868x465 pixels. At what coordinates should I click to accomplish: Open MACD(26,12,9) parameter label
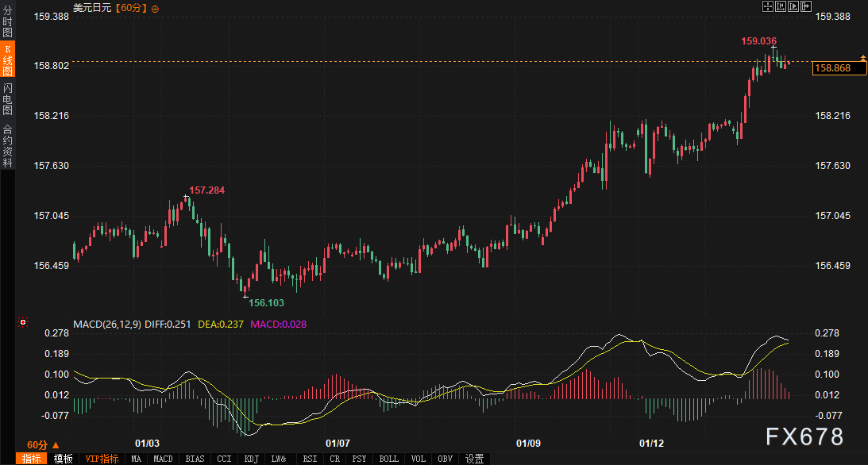107,324
